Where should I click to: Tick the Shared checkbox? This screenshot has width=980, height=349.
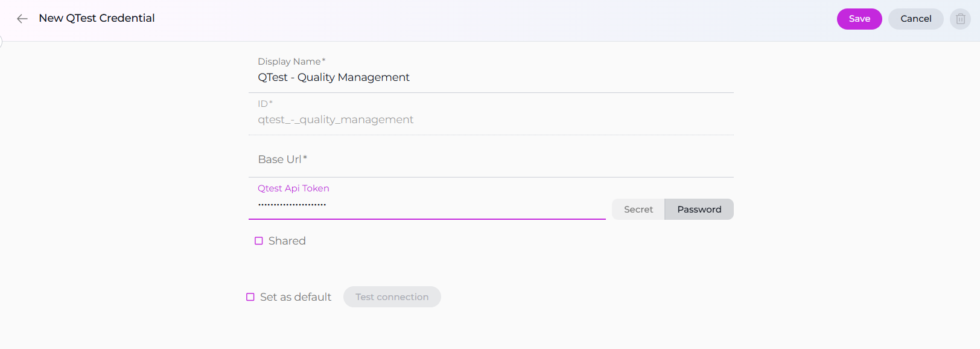click(x=259, y=241)
